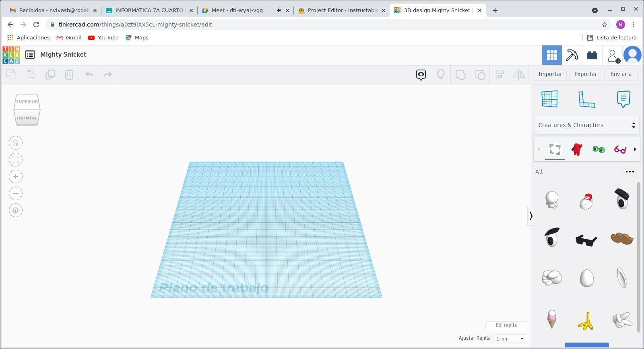This screenshot has width=644, height=349.
Task: Pick the white open hand shape
Action: click(x=622, y=320)
